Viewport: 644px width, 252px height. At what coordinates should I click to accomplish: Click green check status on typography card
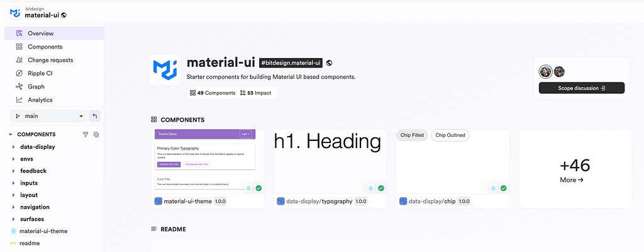click(x=380, y=188)
